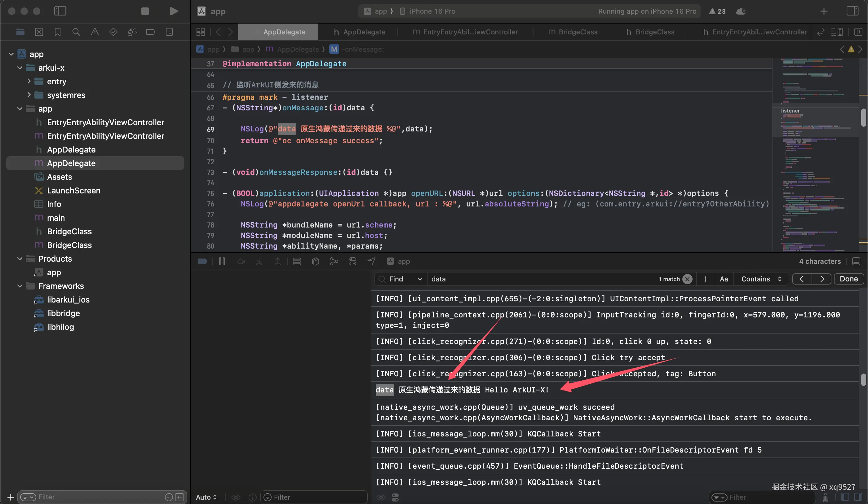This screenshot has height=504, width=868.
Task: Click the Run play button
Action: (174, 11)
